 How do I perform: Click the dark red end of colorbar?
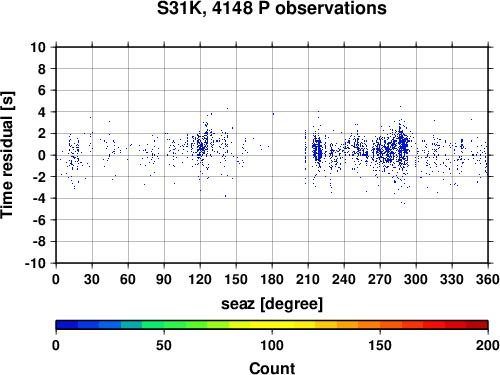point(477,324)
